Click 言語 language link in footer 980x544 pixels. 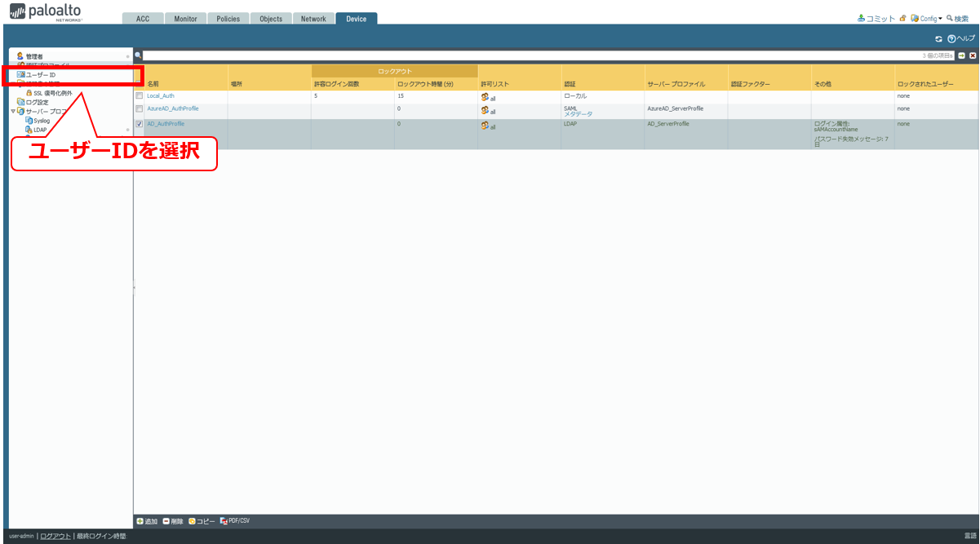[969, 536]
